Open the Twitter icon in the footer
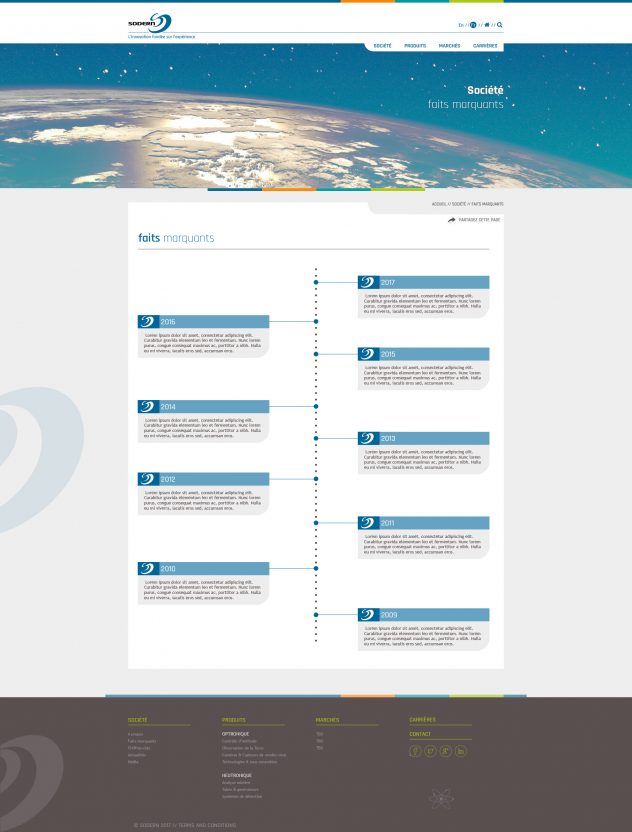The image size is (632, 832). 430,751
